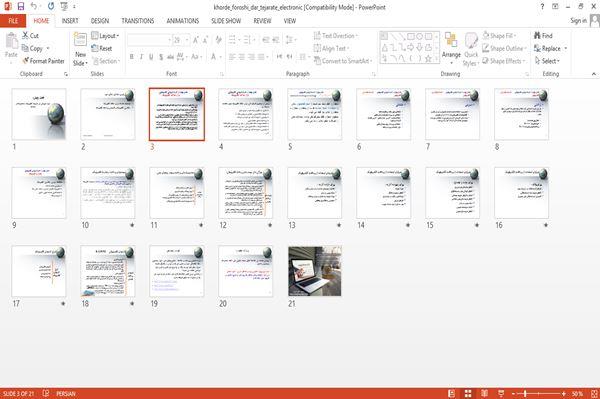
Task: Click the New Slide button icon
Action: (x=80, y=40)
